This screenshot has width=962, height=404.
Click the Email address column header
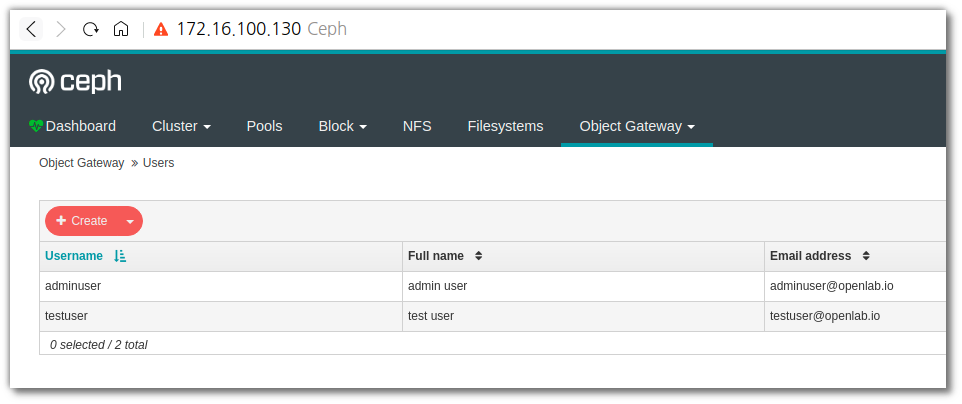pyautogui.click(x=855, y=256)
